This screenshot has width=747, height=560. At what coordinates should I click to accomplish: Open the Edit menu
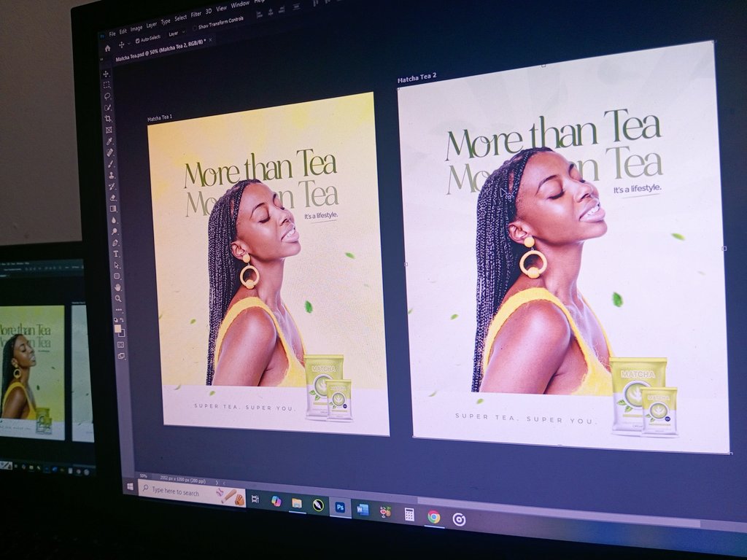(x=123, y=31)
